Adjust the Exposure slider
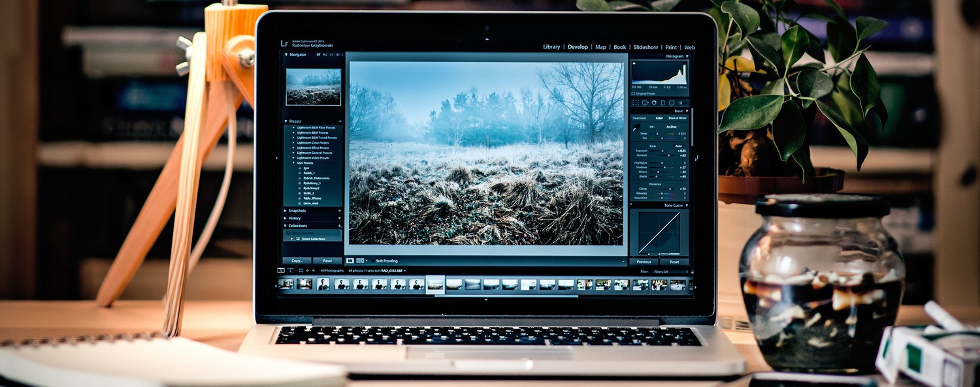The height and width of the screenshot is (387, 980). (661, 151)
